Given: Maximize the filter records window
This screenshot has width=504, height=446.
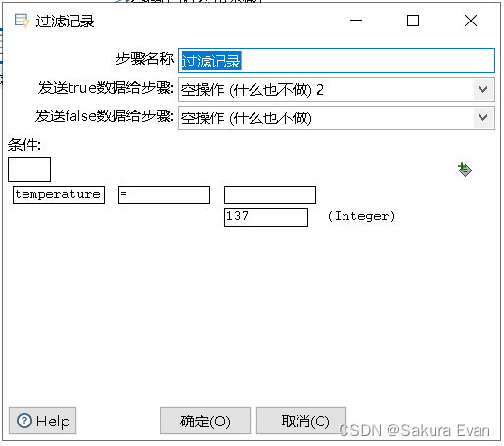Looking at the screenshot, I should (x=413, y=21).
